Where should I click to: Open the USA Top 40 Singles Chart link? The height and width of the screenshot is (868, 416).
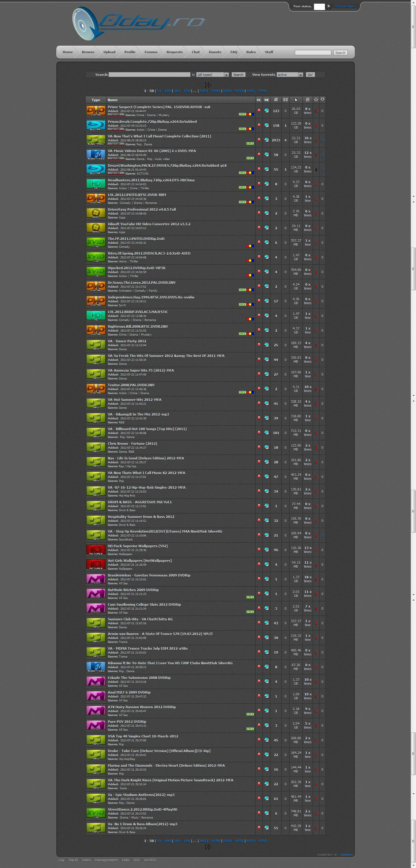tap(143, 736)
